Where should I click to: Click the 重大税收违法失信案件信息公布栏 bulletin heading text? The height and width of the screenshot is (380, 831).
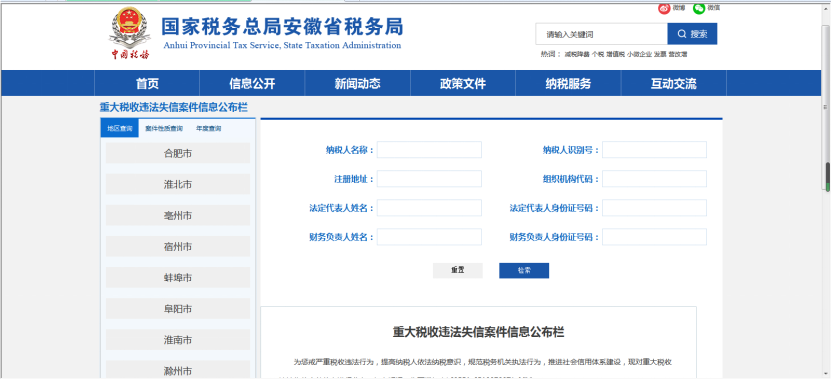click(x=479, y=332)
